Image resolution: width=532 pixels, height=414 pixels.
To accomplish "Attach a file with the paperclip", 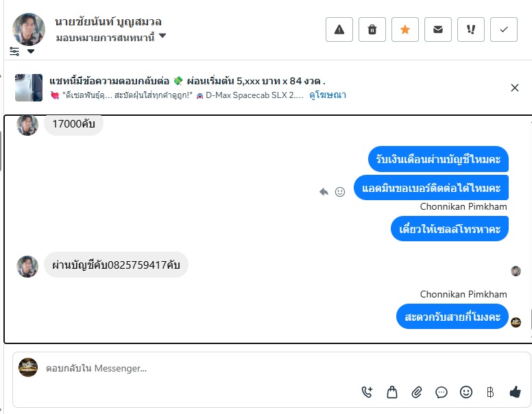I will tap(416, 392).
